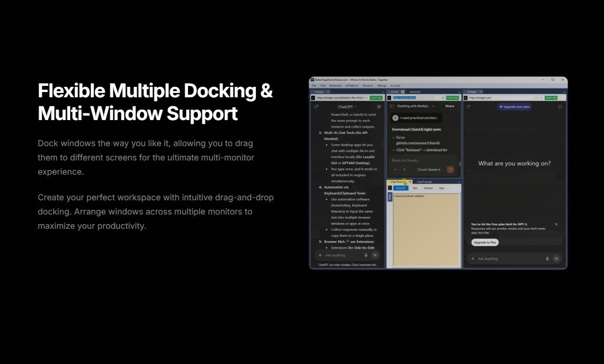Dismiss the Free plan limit notice
Viewport: 604px width, 364px height.
[x=556, y=224]
